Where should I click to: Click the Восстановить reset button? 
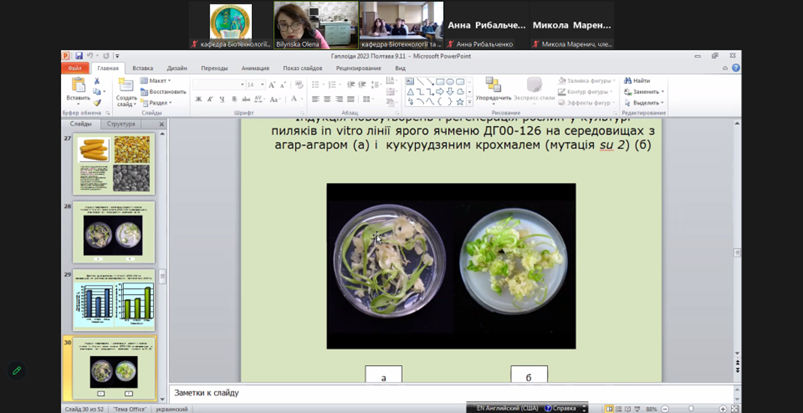(163, 92)
